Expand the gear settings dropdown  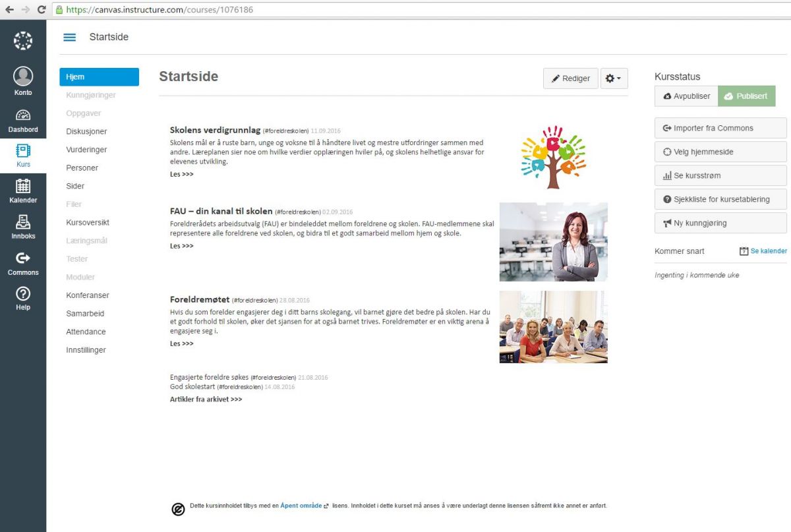[614, 78]
